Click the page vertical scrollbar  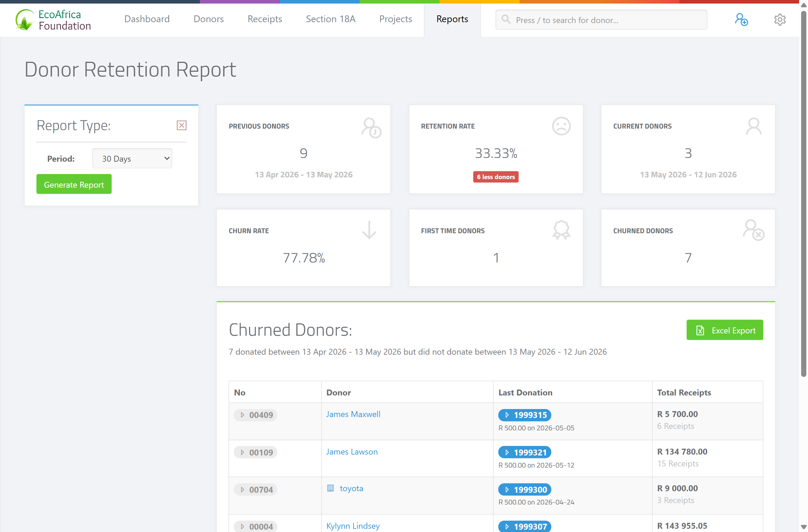804,193
